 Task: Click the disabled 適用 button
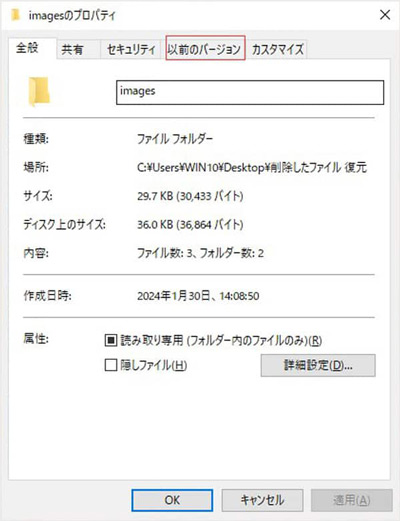[352, 500]
